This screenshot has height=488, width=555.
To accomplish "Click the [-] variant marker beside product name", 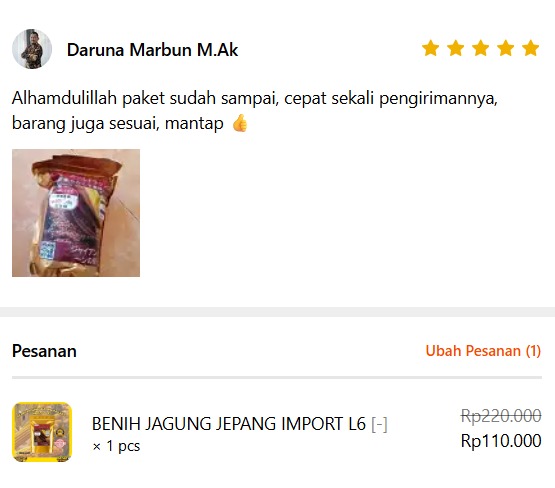I will [x=379, y=424].
